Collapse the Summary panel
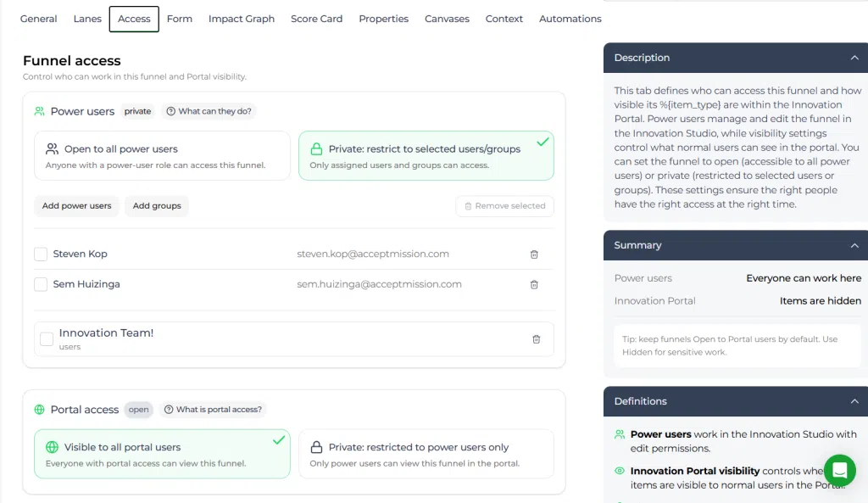The width and height of the screenshot is (868, 503). (x=854, y=245)
